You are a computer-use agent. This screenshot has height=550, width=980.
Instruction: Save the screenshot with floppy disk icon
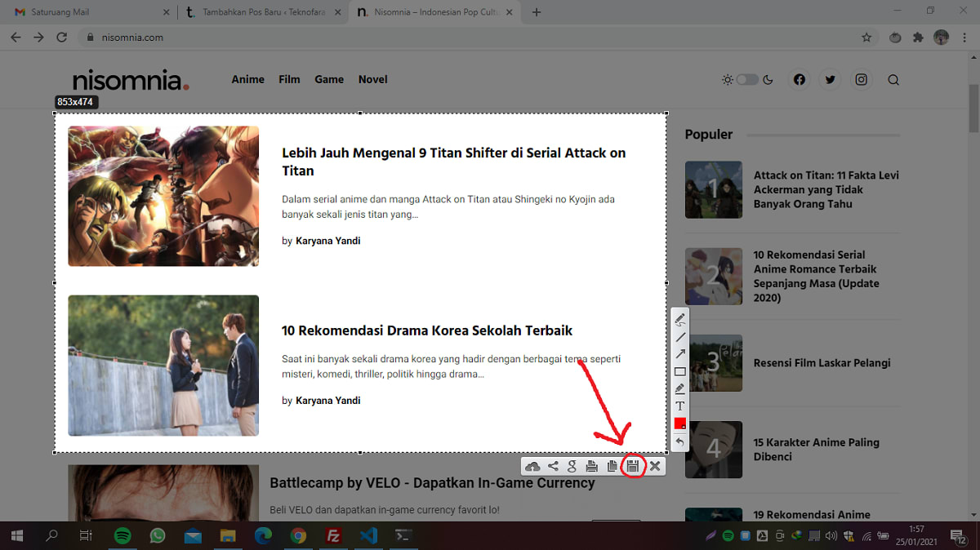point(632,467)
